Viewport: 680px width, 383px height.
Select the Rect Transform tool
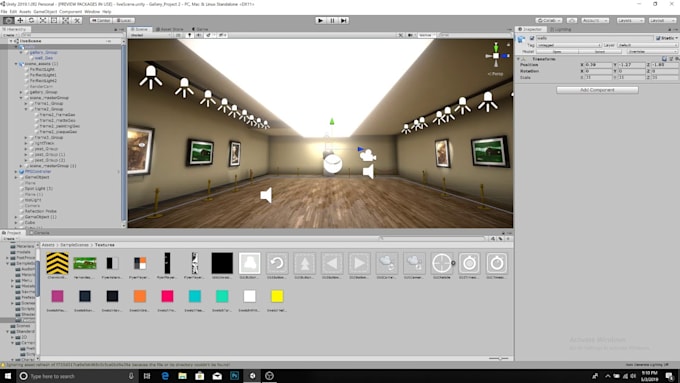(54, 20)
